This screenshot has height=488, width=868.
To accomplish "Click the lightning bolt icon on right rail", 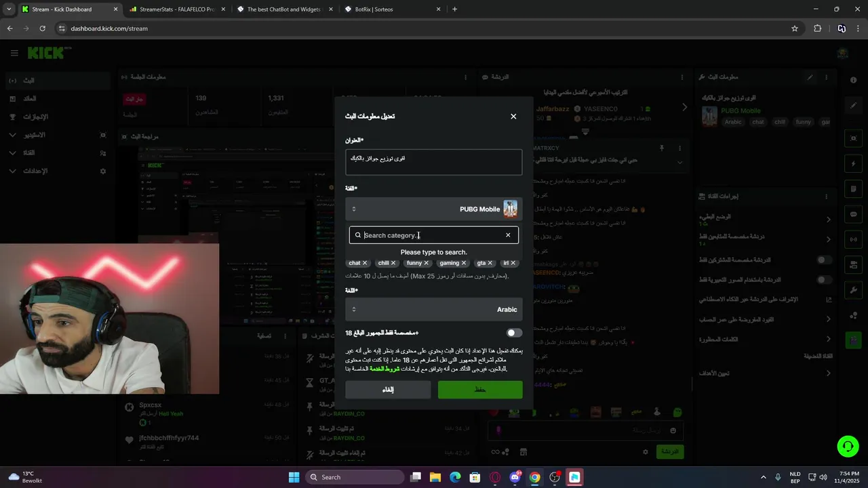I will tap(854, 163).
